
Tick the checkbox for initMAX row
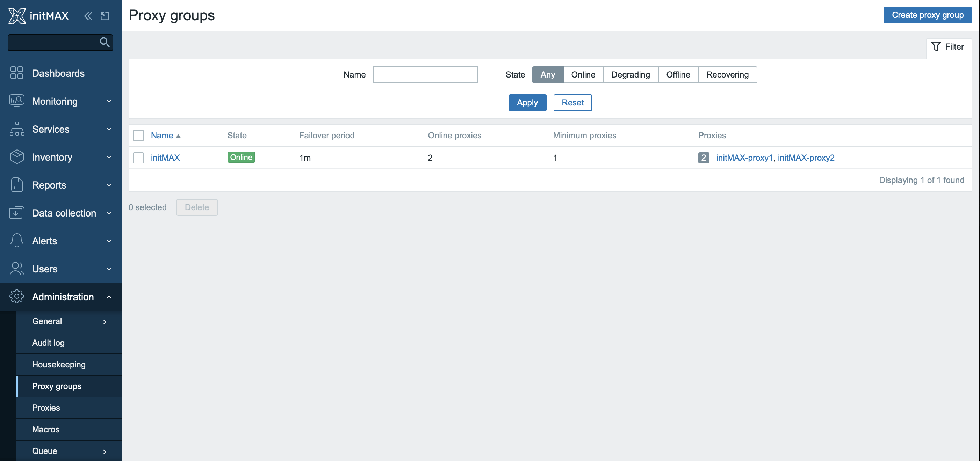pyautogui.click(x=138, y=158)
